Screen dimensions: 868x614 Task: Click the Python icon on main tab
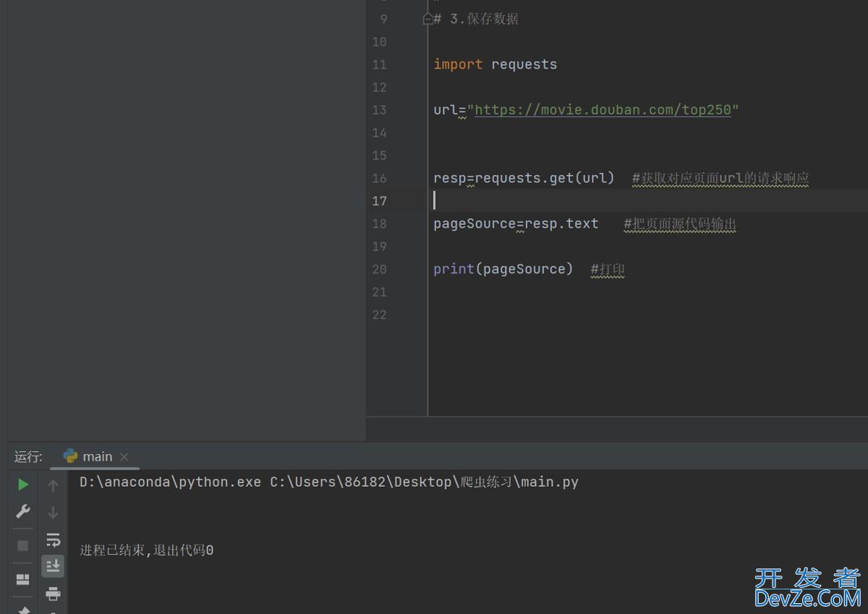point(70,456)
